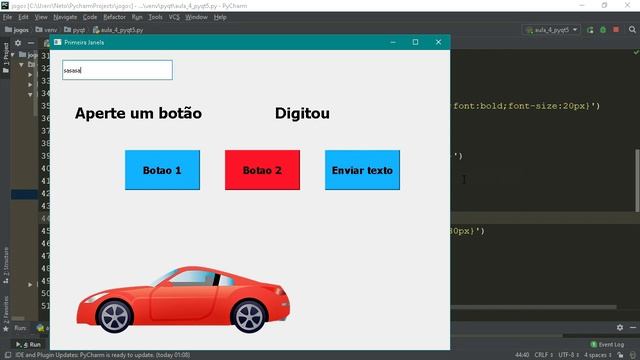Open the Run menu
The width and height of the screenshot is (640, 360).
[137, 17]
